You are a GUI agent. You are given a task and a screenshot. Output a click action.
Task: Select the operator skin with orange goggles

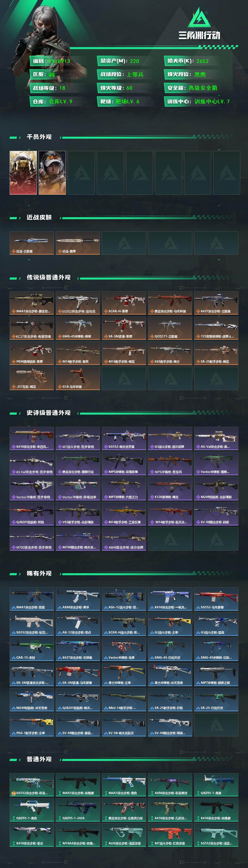[x=52, y=173]
